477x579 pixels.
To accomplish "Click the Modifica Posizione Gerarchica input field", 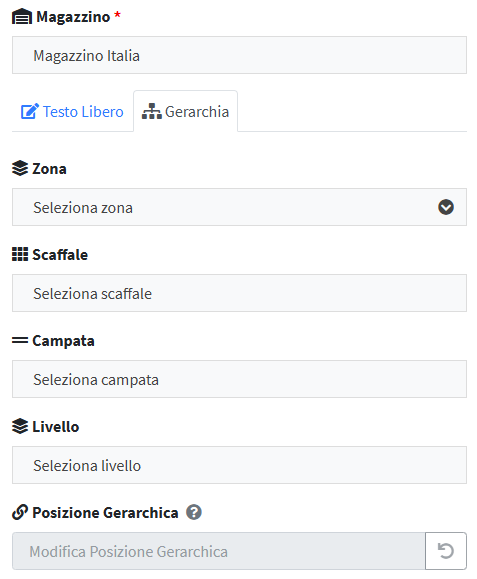I will pyautogui.click(x=219, y=551).
